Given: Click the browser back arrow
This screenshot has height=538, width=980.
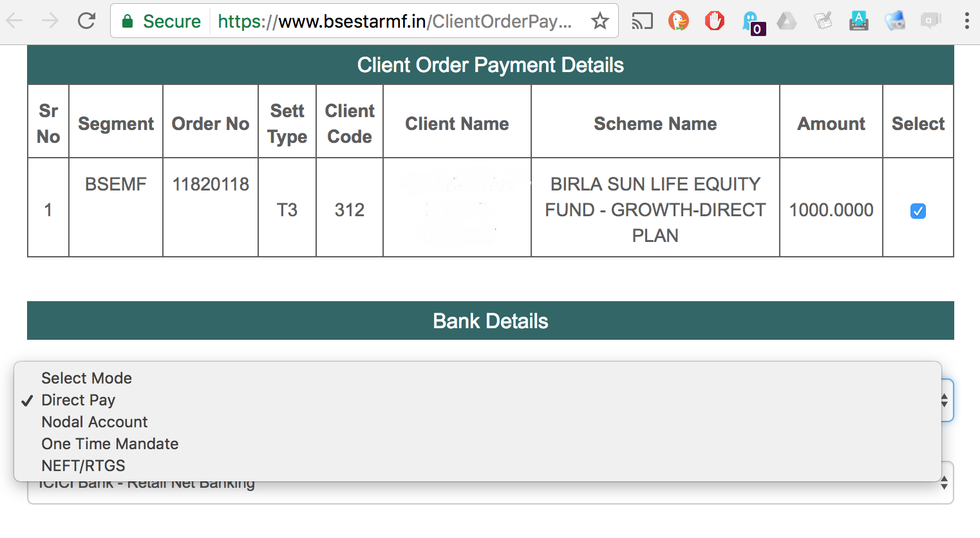Looking at the screenshot, I should click(15, 21).
